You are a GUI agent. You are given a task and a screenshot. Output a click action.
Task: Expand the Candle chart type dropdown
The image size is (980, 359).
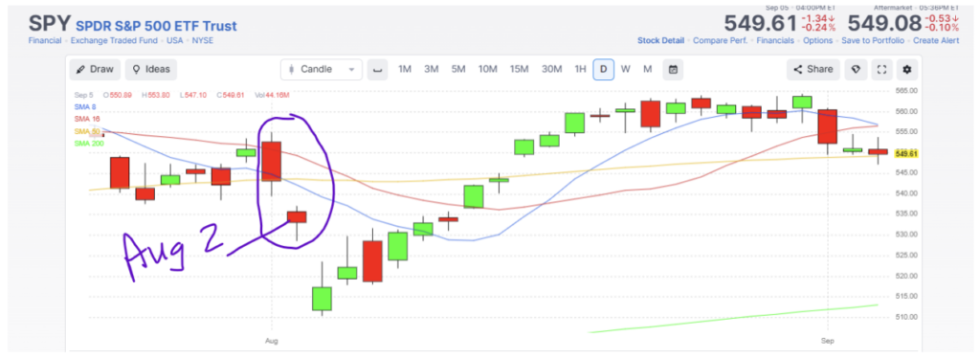click(322, 70)
